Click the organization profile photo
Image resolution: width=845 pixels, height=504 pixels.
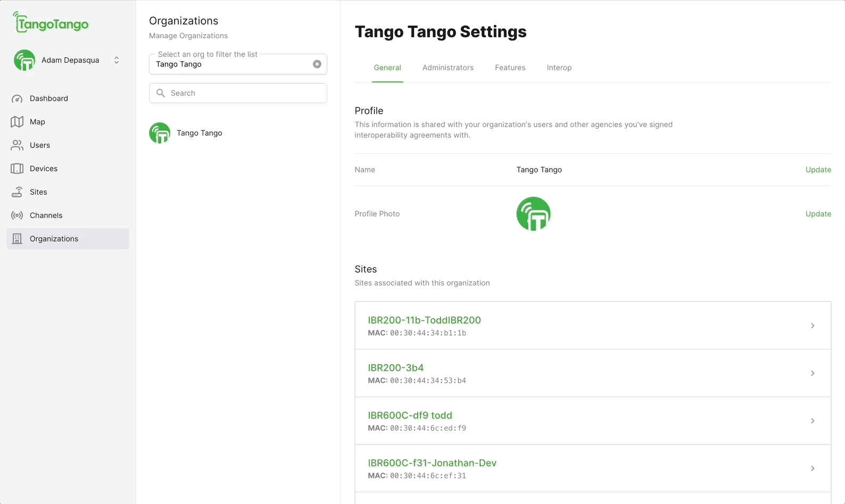(533, 214)
